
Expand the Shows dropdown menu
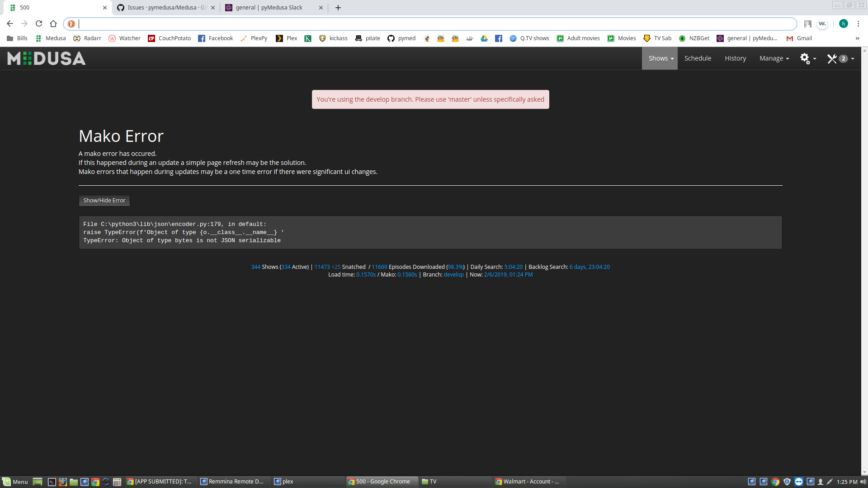click(660, 58)
